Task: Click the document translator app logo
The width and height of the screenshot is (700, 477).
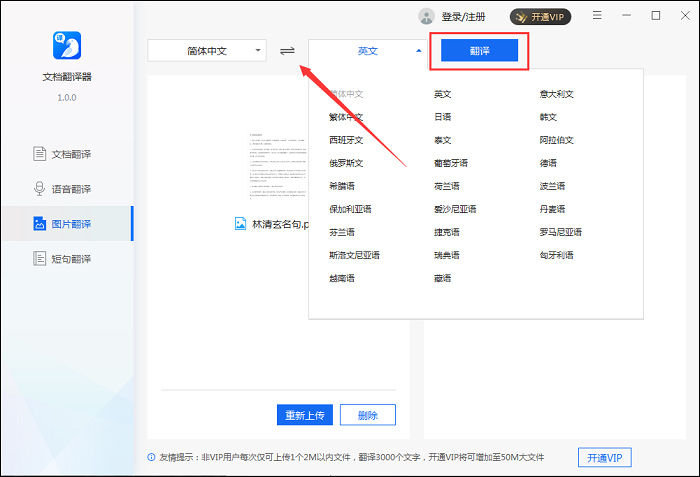Action: tap(66, 45)
